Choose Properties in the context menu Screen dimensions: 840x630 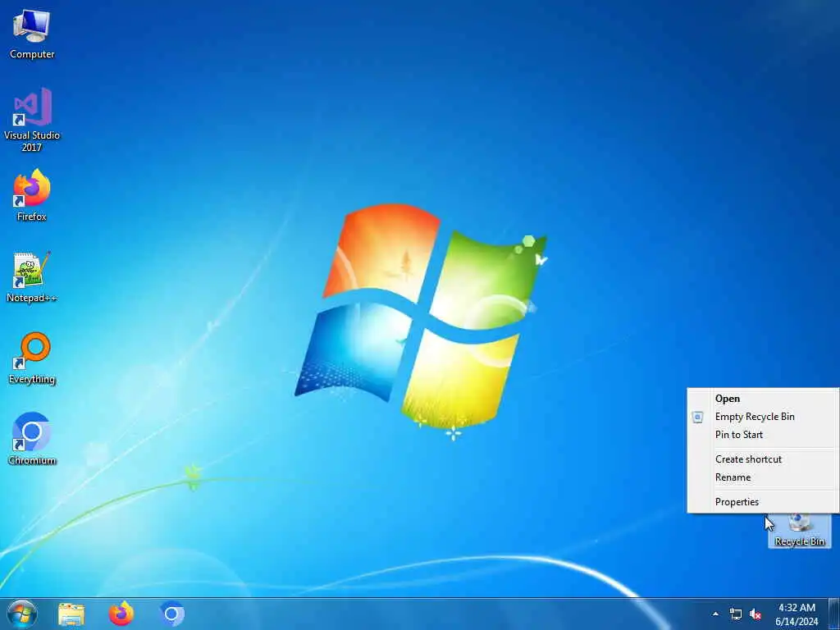click(x=763, y=502)
